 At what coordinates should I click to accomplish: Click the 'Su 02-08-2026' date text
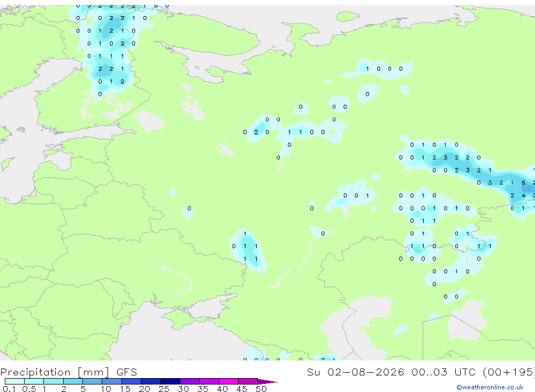[x=355, y=372]
